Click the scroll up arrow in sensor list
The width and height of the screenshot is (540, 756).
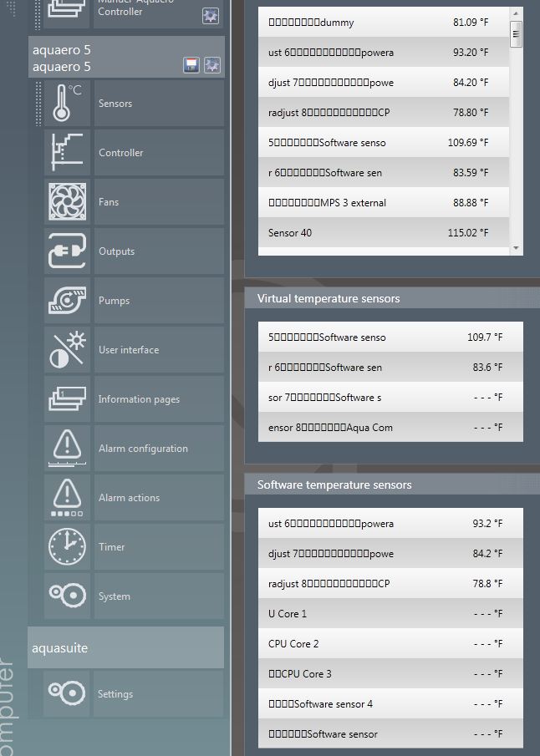click(516, 13)
